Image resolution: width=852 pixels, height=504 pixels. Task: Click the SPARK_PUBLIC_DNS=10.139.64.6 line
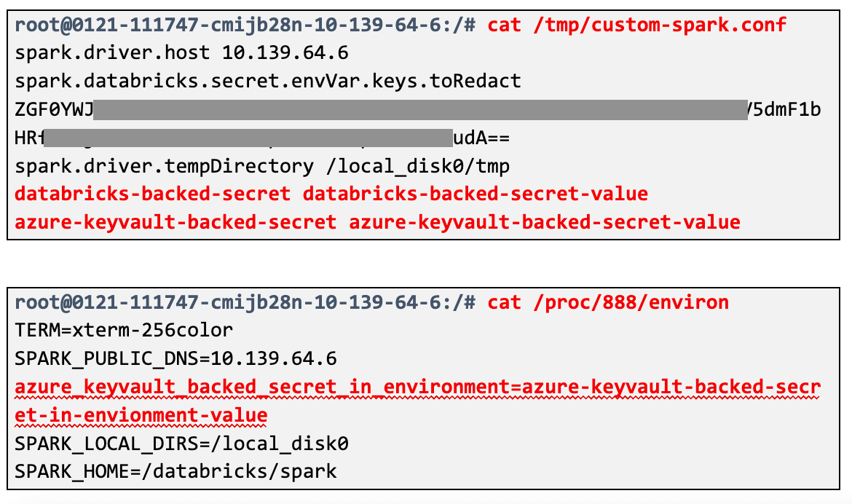(175, 358)
